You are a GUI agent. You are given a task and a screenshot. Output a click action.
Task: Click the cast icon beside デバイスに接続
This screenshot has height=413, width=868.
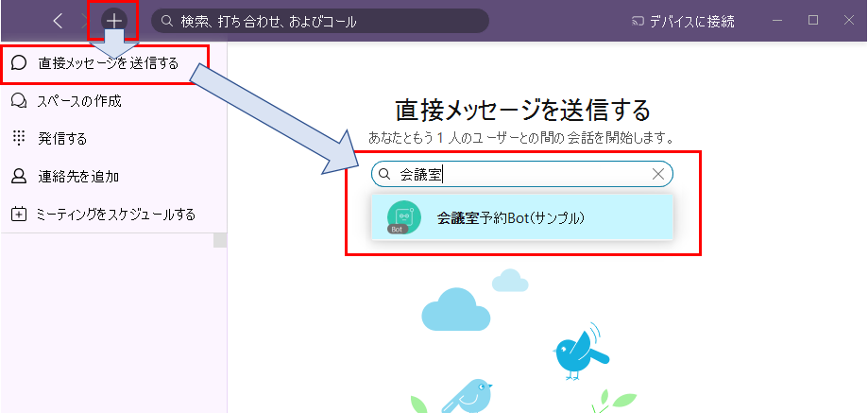click(x=638, y=22)
